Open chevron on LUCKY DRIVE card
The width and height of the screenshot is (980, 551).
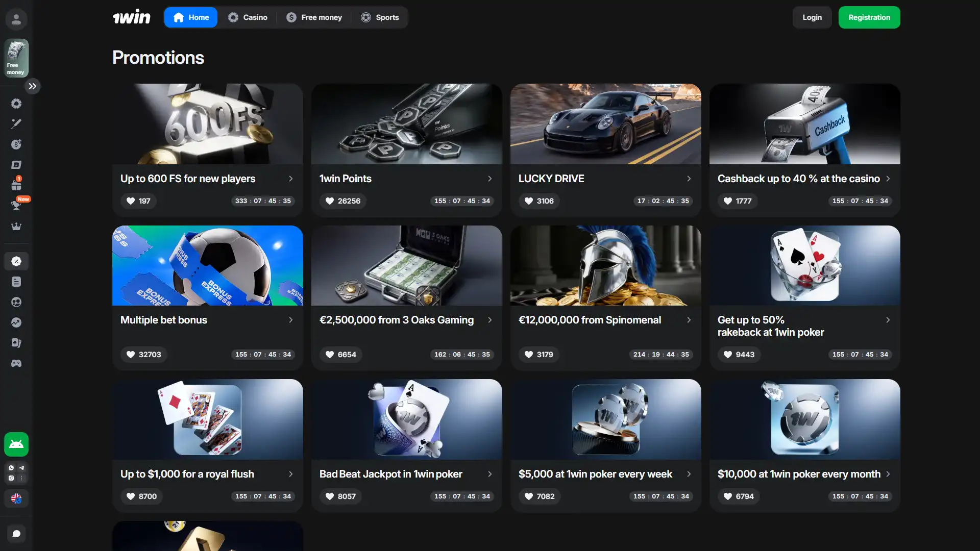689,179
